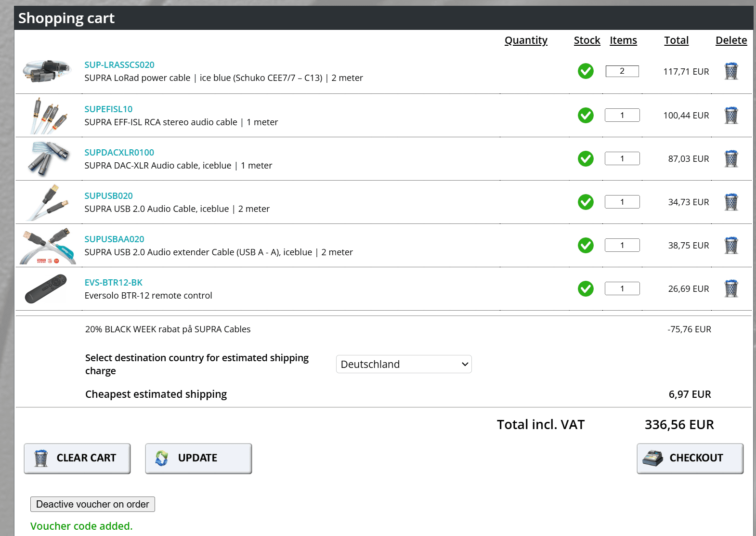Select the 100,44 EUR line total
The height and width of the screenshot is (536, 756).
coord(686,116)
